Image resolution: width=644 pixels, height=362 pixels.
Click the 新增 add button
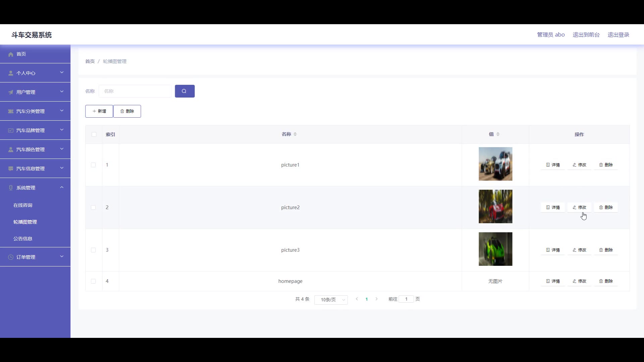[99, 111]
